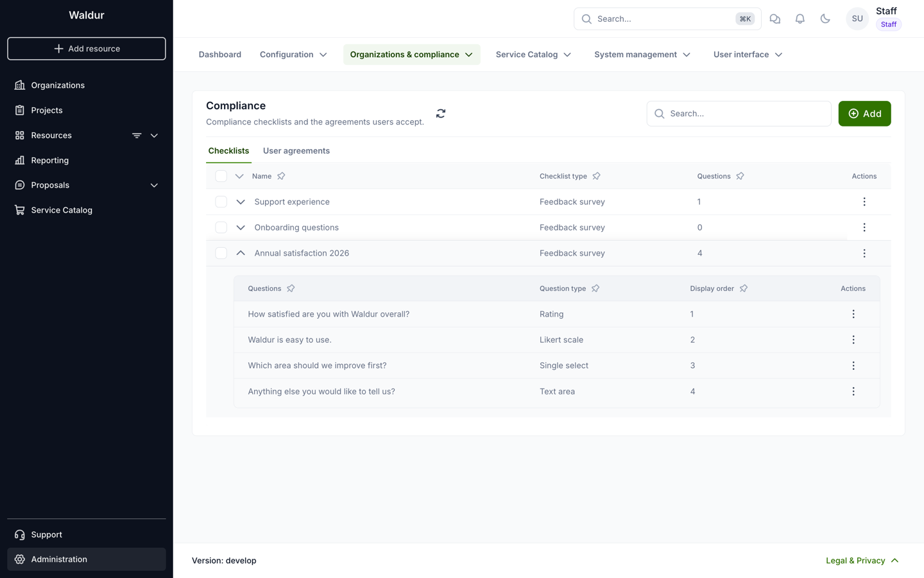Image resolution: width=924 pixels, height=578 pixels.
Task: Open the chat messages icon in the header
Action: pos(774,19)
